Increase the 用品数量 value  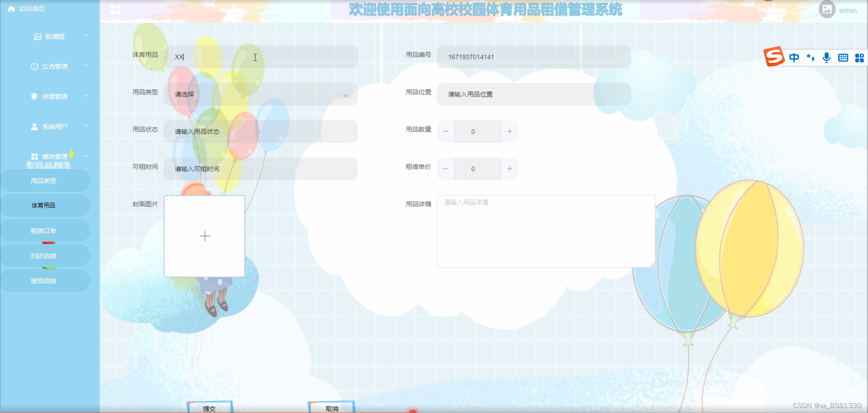tap(509, 132)
